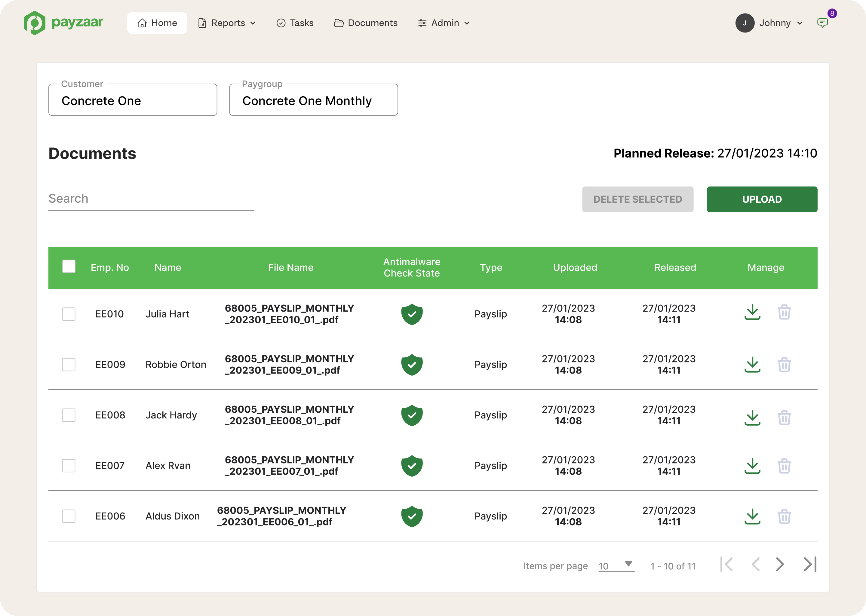Click the Upload button
The width and height of the screenshot is (866, 616).
[x=762, y=199]
